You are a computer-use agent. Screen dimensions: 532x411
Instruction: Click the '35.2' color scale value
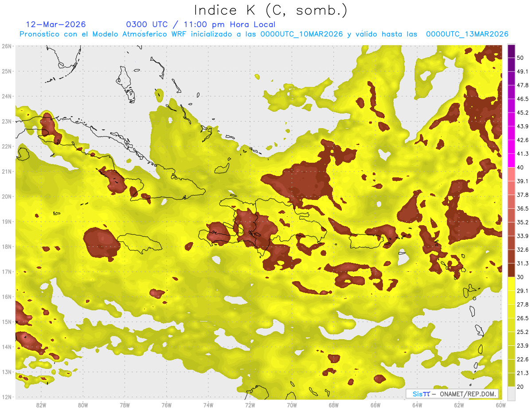pyautogui.click(x=522, y=222)
